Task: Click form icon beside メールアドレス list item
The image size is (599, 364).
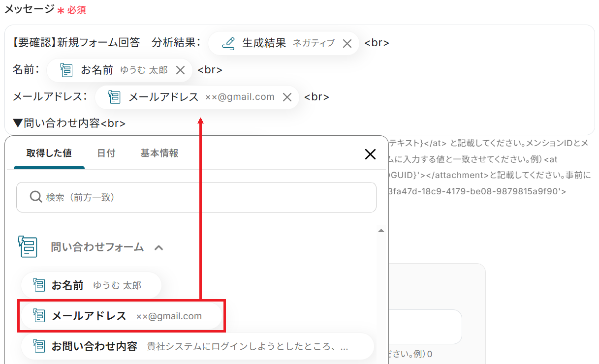Action: click(39, 316)
